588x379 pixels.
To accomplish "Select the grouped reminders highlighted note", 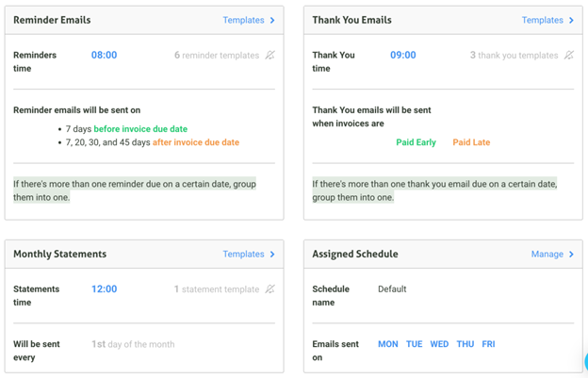I will (x=135, y=190).
